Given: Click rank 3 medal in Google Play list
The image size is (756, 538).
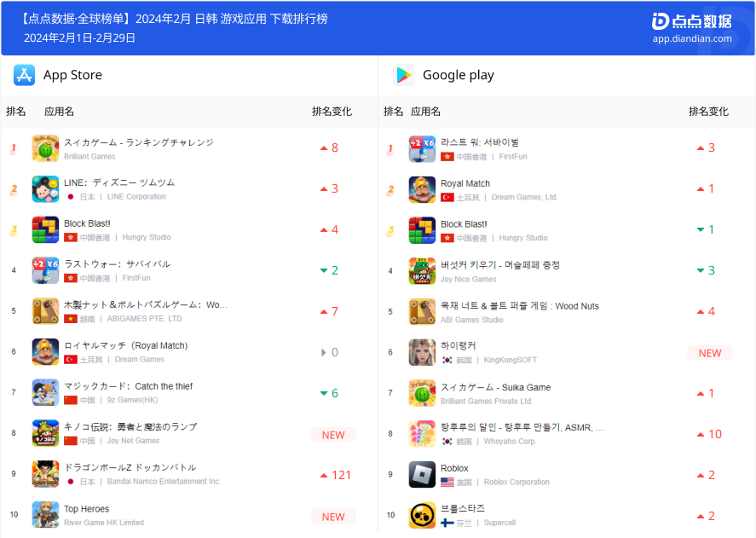Looking at the screenshot, I should (x=390, y=231).
